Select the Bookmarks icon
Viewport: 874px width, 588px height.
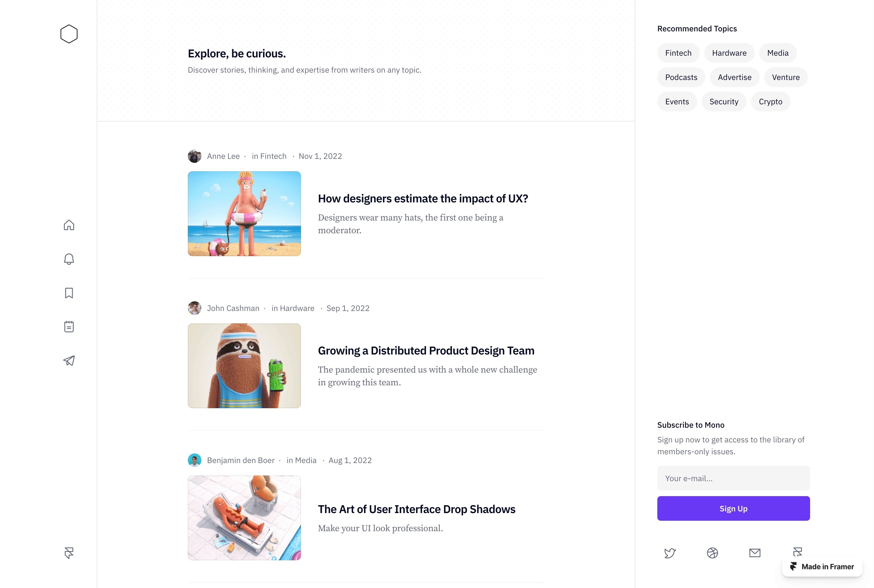(69, 293)
